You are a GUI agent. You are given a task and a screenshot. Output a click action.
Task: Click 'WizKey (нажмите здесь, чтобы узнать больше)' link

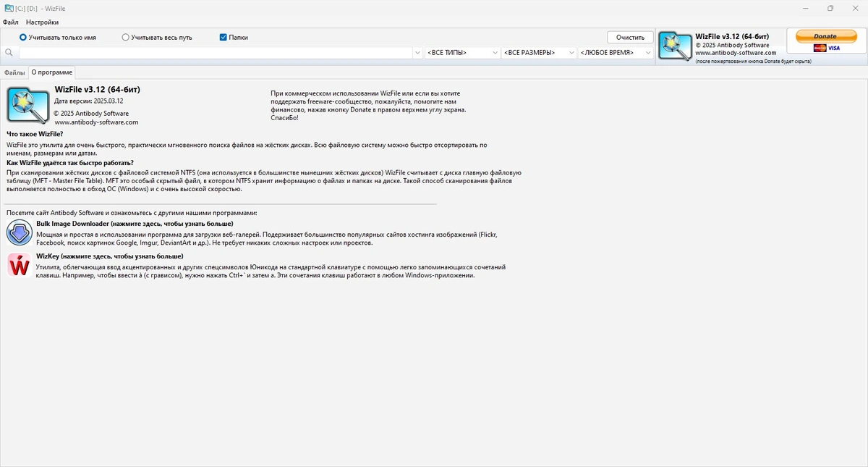110,256
